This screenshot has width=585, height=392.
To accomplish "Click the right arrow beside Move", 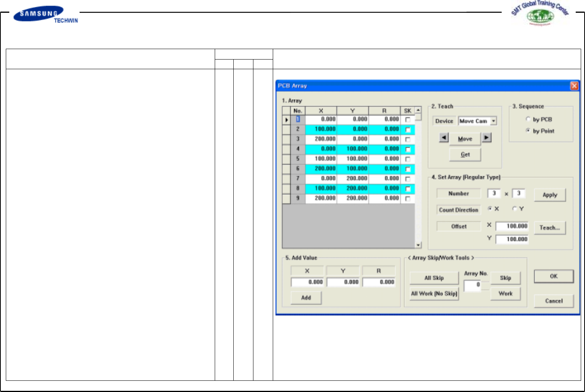I will (487, 138).
